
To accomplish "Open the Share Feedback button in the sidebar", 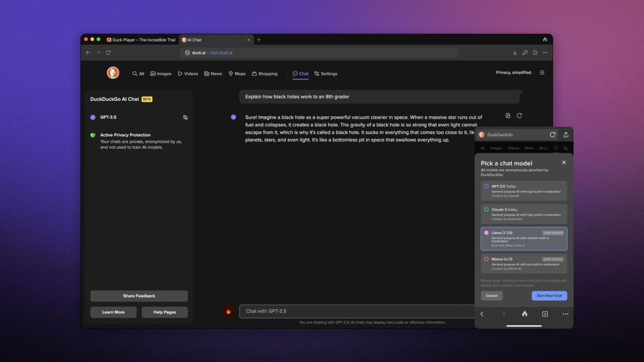I will tap(139, 296).
